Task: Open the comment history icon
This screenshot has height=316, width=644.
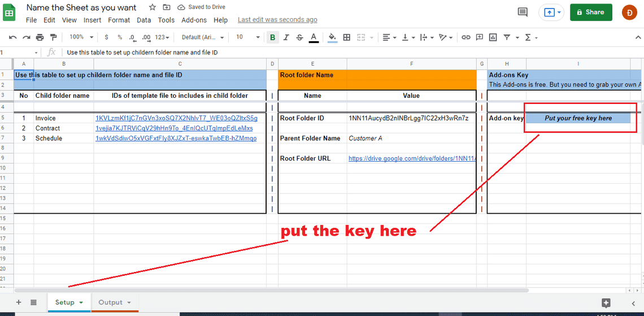Action: 523,12
